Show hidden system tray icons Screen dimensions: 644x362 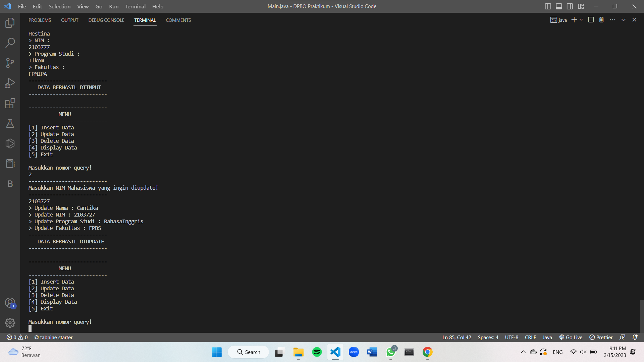coord(523,352)
